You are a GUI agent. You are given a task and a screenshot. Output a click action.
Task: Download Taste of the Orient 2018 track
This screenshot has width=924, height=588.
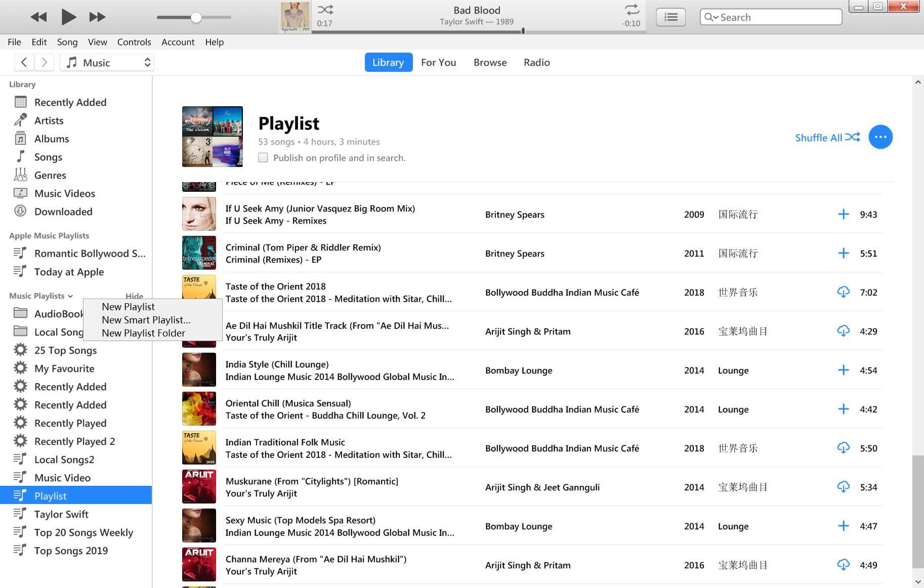843,292
